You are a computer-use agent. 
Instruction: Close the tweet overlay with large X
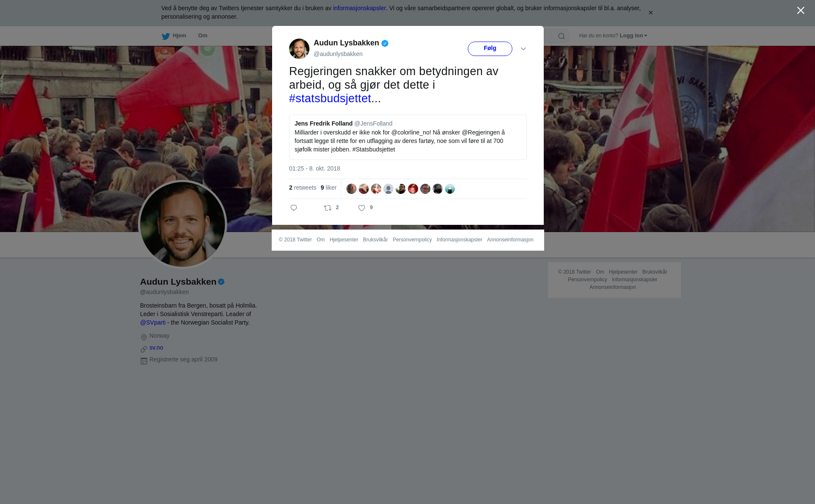click(801, 11)
